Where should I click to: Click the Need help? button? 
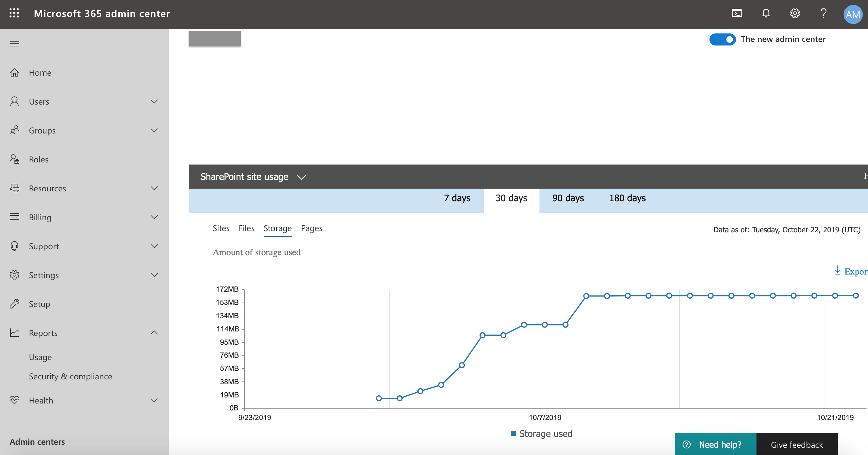(716, 444)
